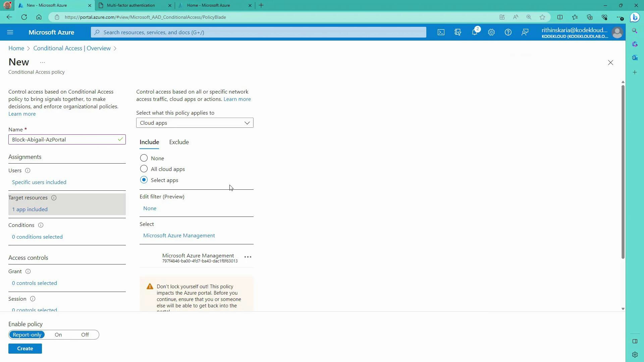The width and height of the screenshot is (644, 362).
Task: Open the feedback icon in the top bar
Action: point(525,32)
